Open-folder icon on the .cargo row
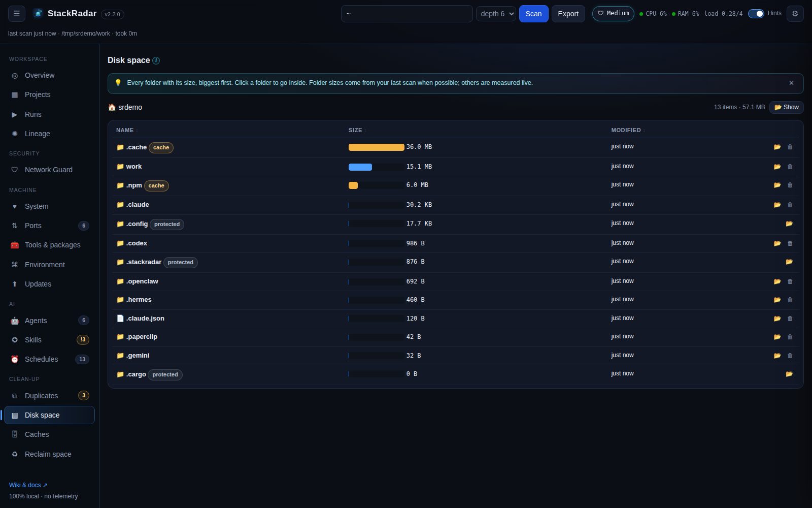Viewport: 812px width, 508px height. 789,374
